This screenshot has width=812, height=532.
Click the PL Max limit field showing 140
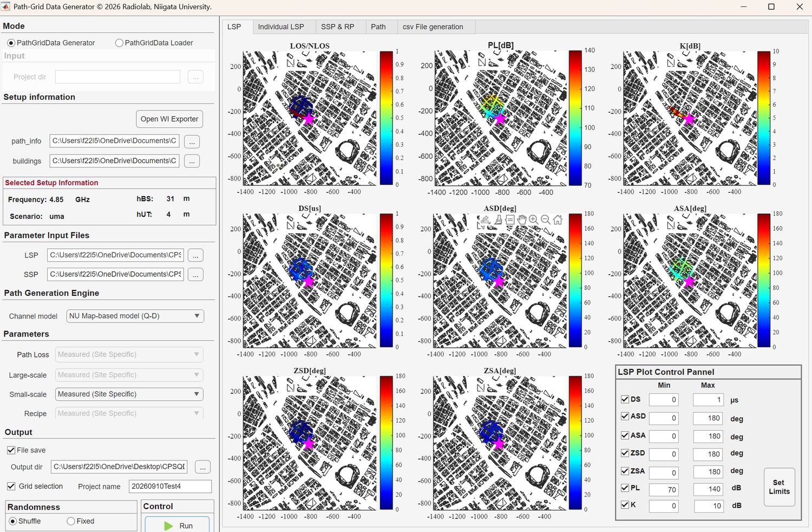708,489
